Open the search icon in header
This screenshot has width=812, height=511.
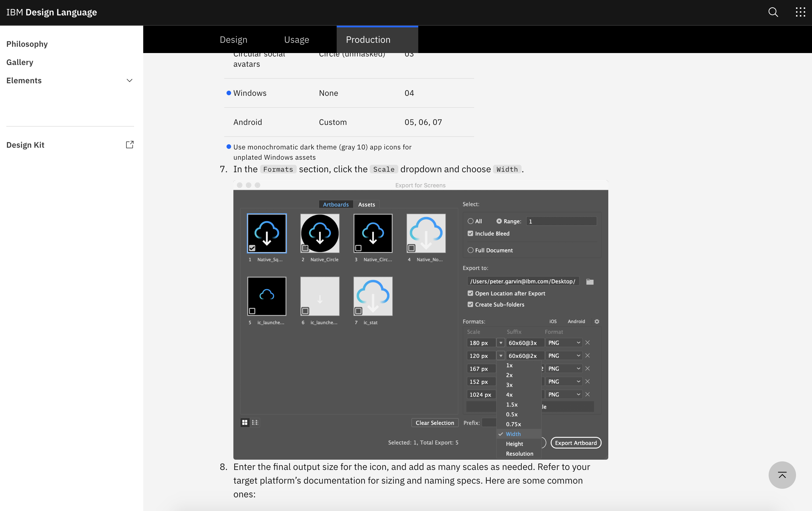[x=773, y=13]
